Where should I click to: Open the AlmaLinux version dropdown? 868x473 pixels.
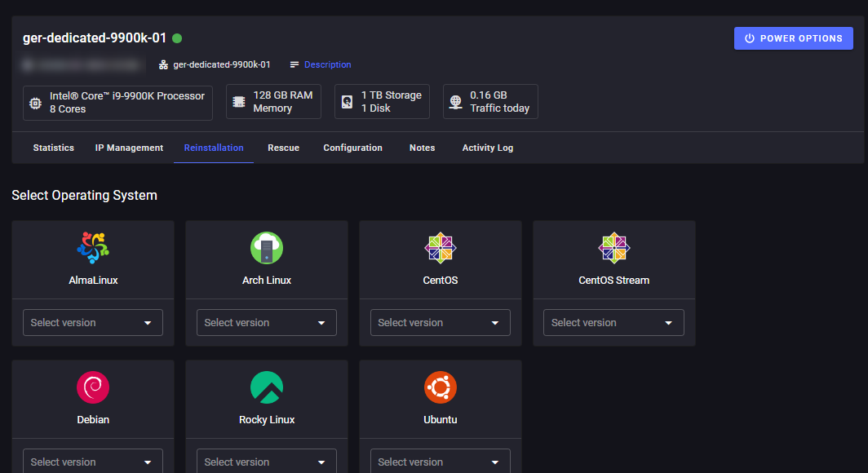(92, 322)
